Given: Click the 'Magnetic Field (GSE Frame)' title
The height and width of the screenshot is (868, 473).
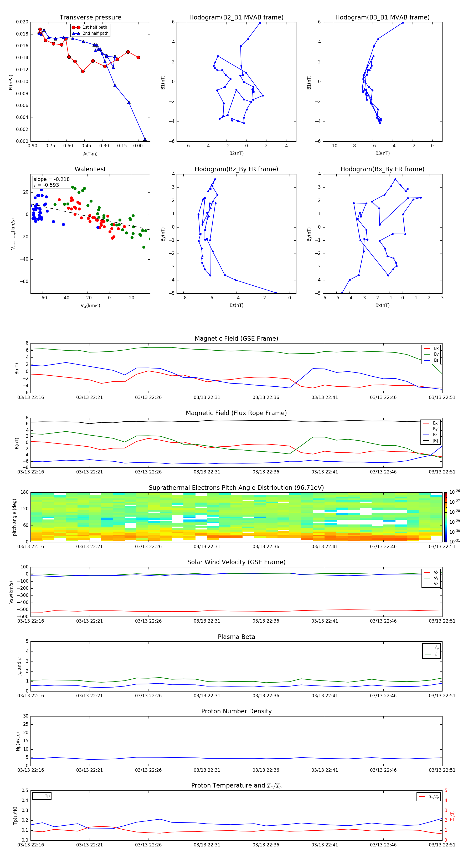Looking at the screenshot, I should point(236,339).
